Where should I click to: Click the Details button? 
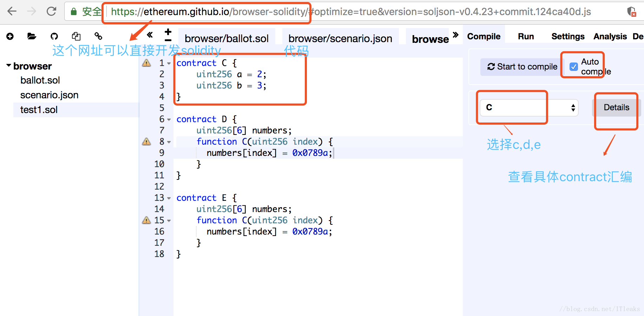[616, 107]
